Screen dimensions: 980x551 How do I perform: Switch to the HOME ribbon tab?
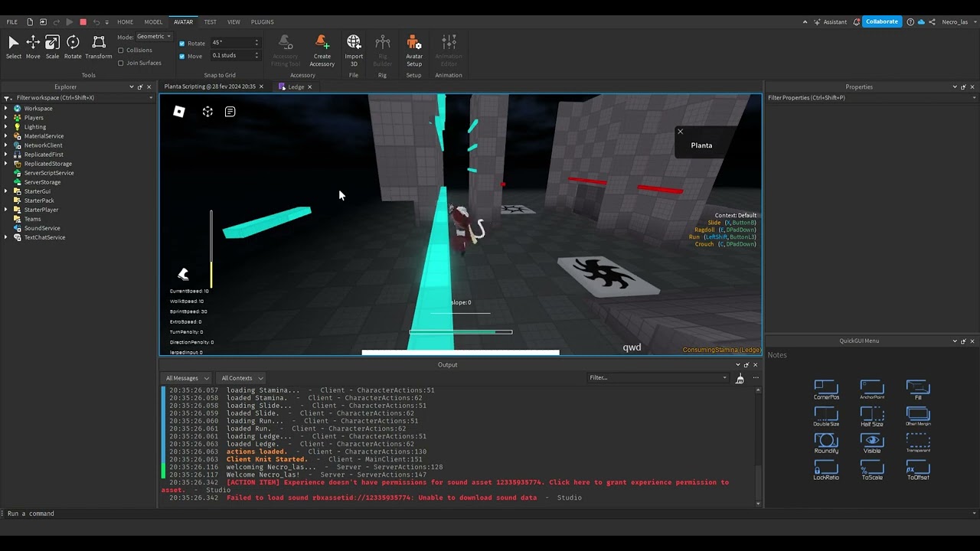125,22
